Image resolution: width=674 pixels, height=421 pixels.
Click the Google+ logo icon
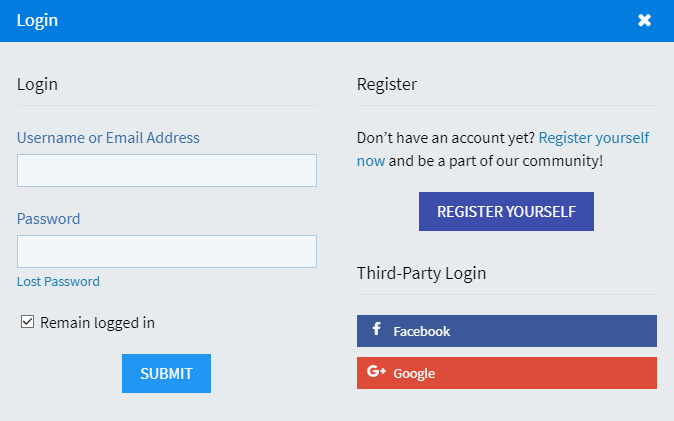(376, 371)
